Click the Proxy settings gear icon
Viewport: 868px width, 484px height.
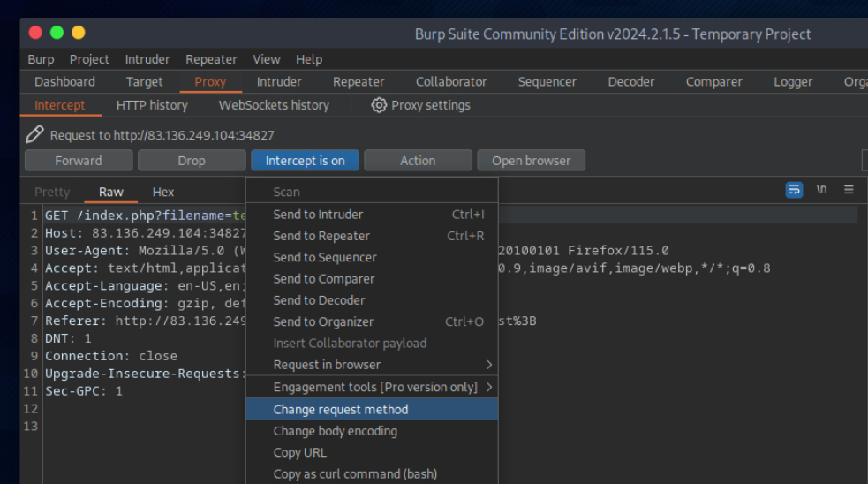tap(379, 105)
